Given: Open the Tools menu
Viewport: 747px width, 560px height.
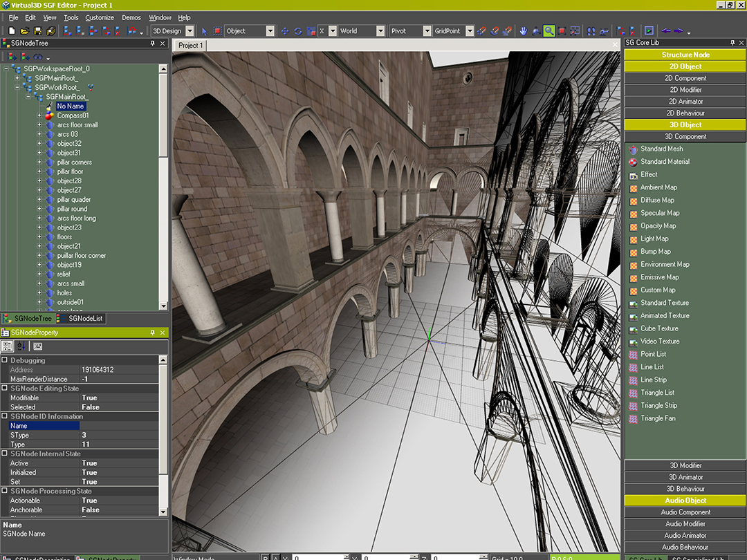Looking at the screenshot, I should tap(71, 17).
